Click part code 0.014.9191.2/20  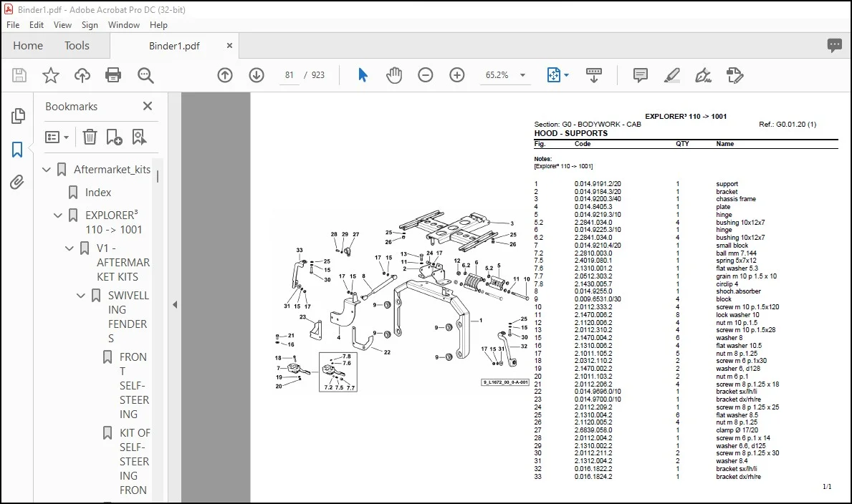tap(598, 184)
